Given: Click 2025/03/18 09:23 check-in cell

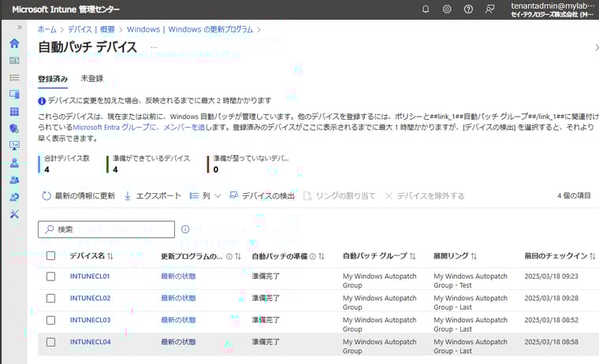Looking at the screenshot, I should click(551, 276).
